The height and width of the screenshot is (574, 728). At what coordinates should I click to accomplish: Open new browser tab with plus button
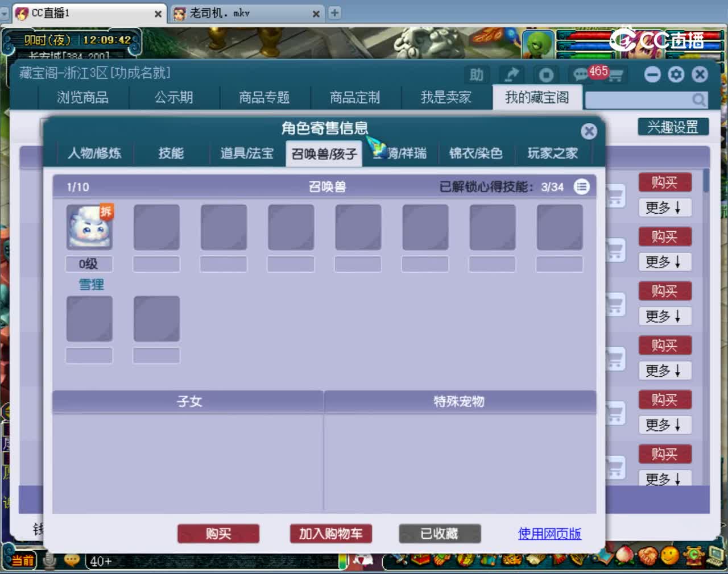click(x=335, y=13)
